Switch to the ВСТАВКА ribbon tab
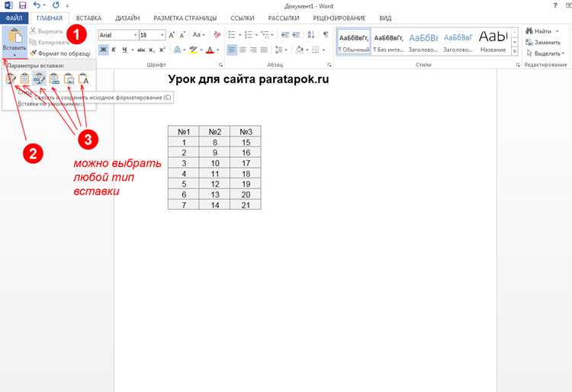 tap(88, 18)
